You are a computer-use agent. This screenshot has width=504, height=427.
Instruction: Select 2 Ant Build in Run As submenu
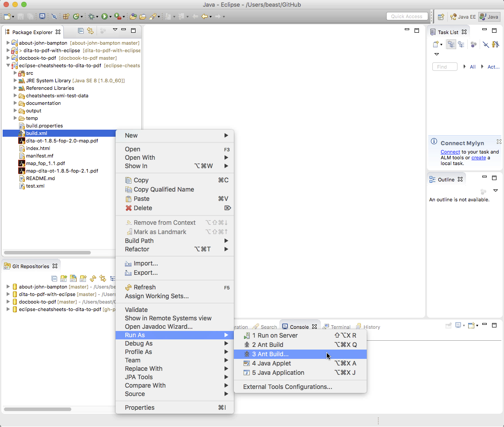[300, 345]
